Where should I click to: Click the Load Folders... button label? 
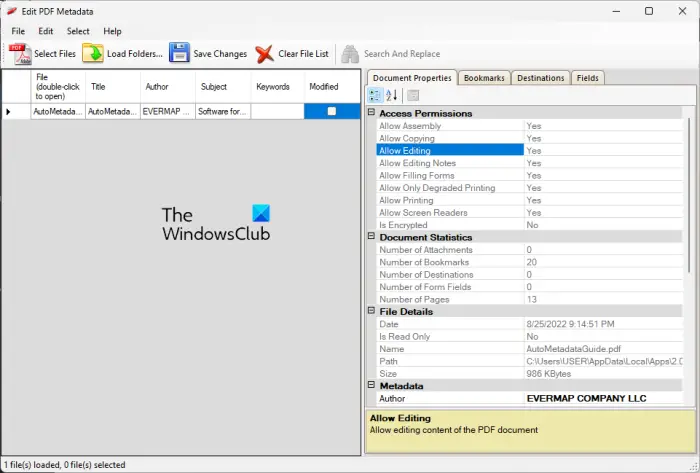pyautogui.click(x=135, y=54)
